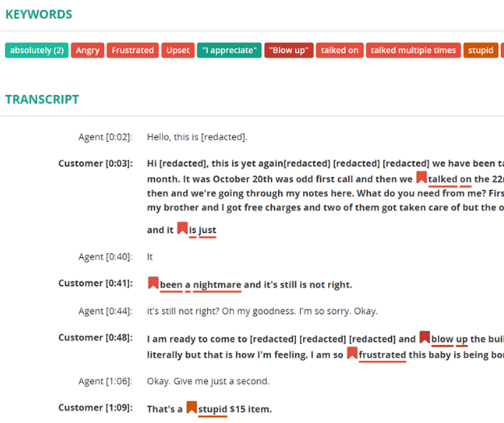
Task: Click the "Customer [0:41]:" timestamp label
Action: tap(95, 284)
